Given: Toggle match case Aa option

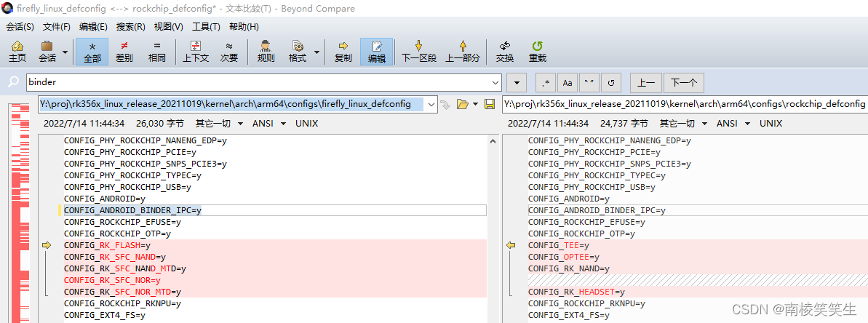Looking at the screenshot, I should [x=568, y=82].
